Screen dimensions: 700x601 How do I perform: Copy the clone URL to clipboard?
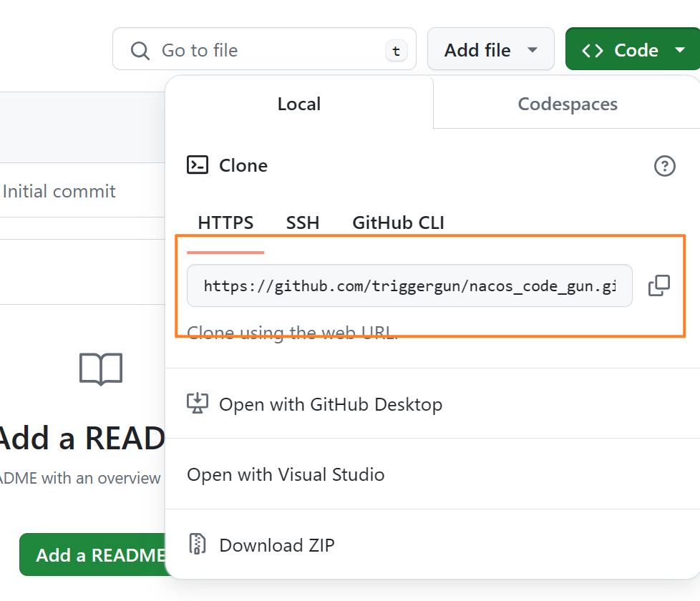tap(658, 285)
